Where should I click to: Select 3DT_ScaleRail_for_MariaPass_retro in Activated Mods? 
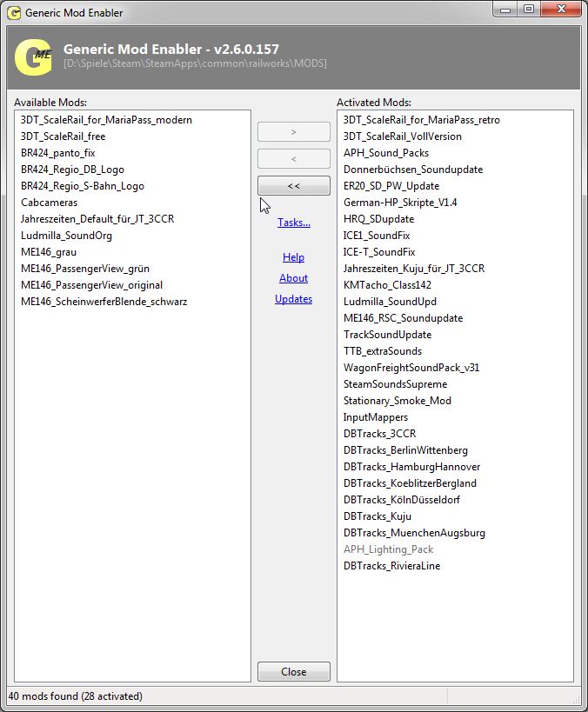pyautogui.click(x=422, y=120)
